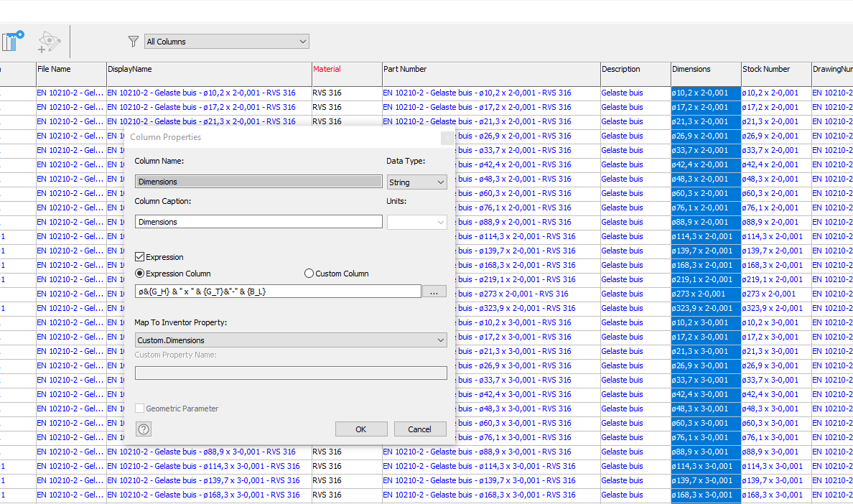The width and height of the screenshot is (853, 504).
Task: Click the Material cell in the ø10,2 x 2-0,001 row
Action: click(347, 93)
